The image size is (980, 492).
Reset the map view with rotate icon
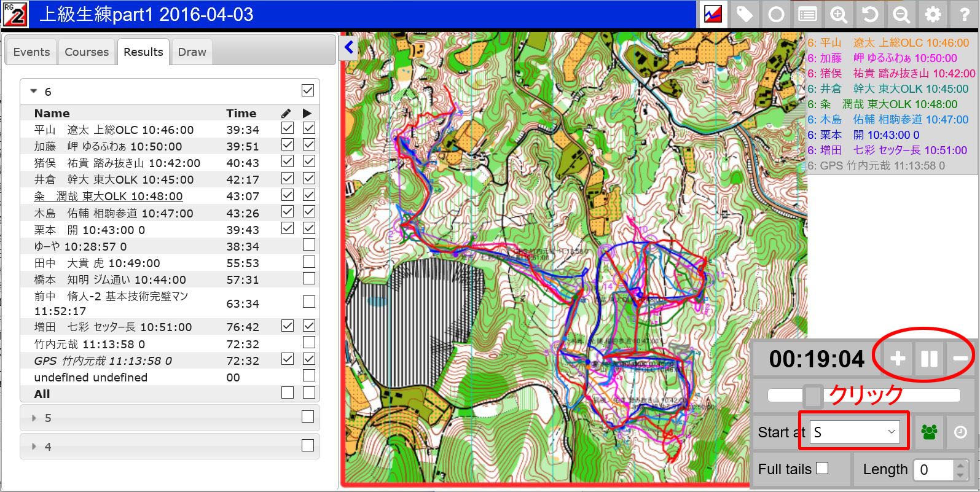870,14
